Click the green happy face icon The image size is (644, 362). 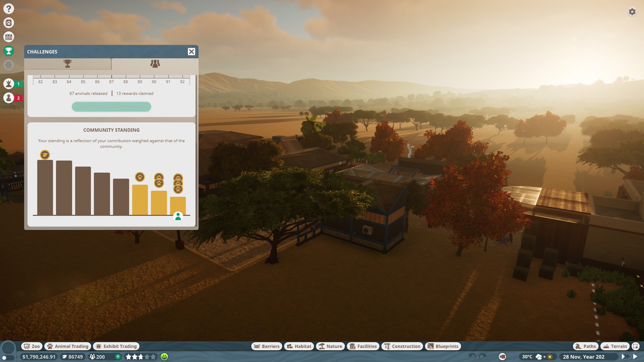coord(164,357)
